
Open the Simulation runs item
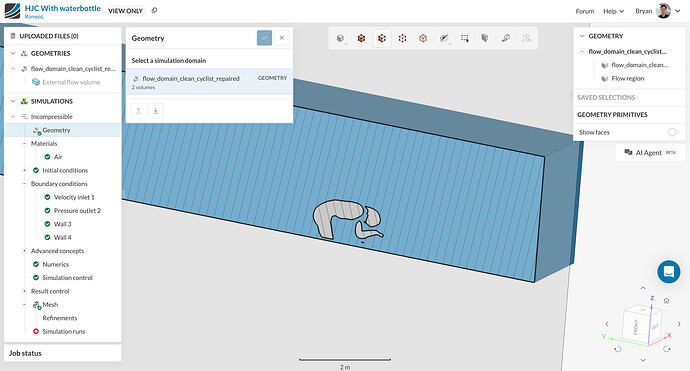click(64, 331)
